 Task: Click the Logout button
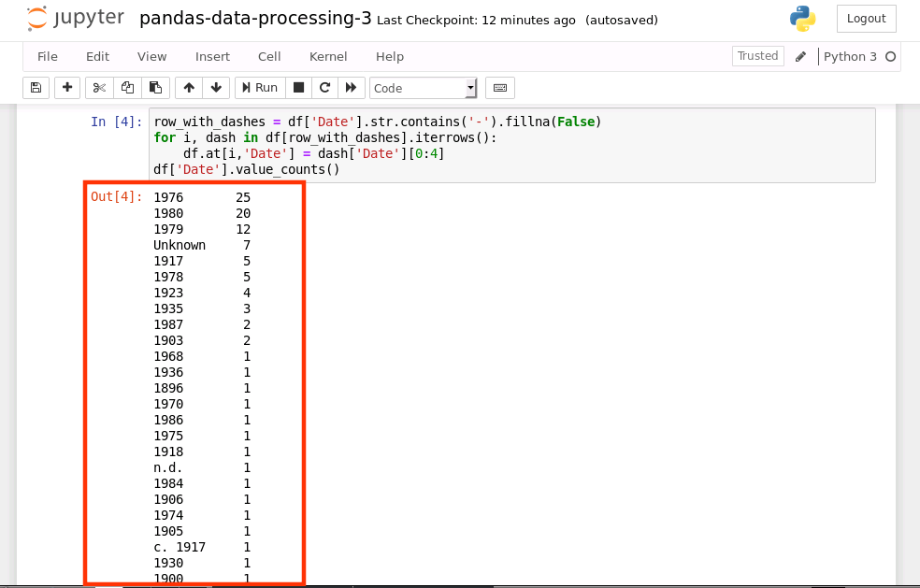pyautogui.click(x=866, y=19)
